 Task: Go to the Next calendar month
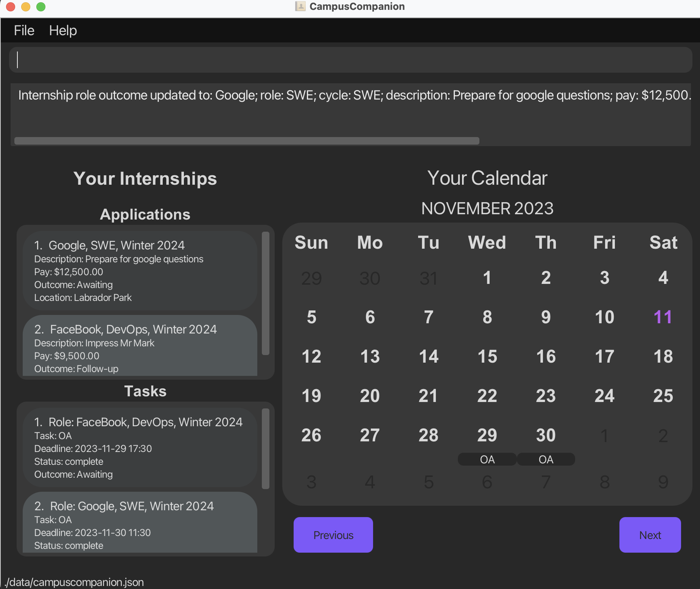pos(650,535)
